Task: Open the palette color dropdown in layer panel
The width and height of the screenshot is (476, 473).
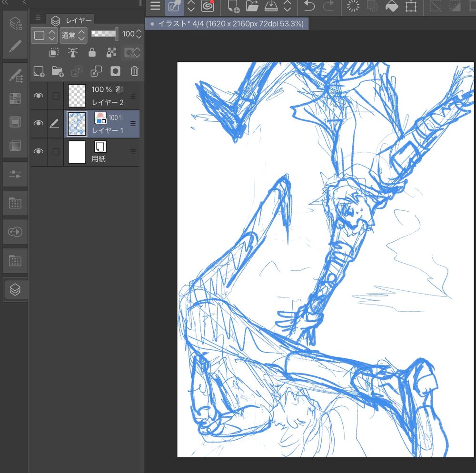Action: tap(44, 35)
